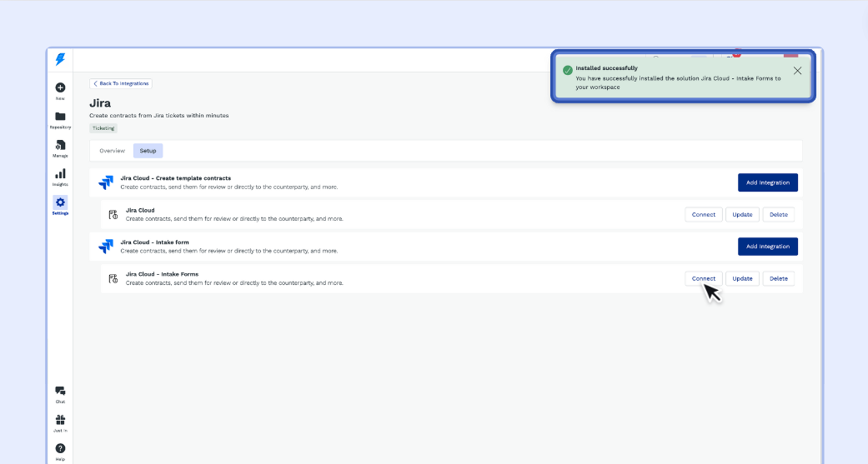Screen dimensions: 868x464
Task: Delete the Jira Cloud integration
Action: (x=778, y=215)
